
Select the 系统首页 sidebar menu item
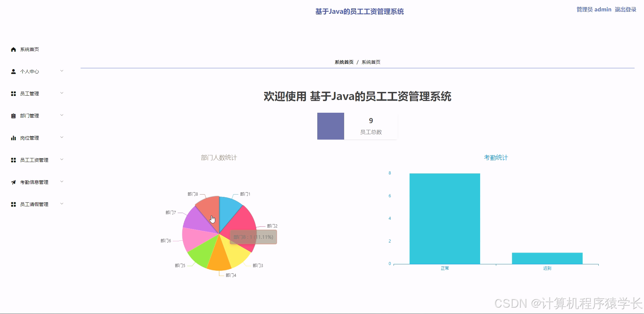point(29,49)
